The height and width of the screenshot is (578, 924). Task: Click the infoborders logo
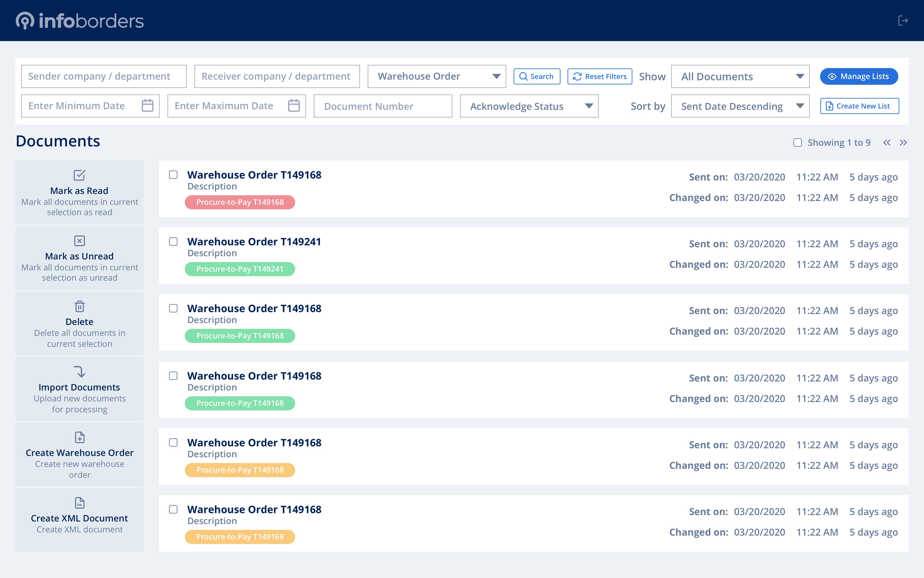(79, 21)
